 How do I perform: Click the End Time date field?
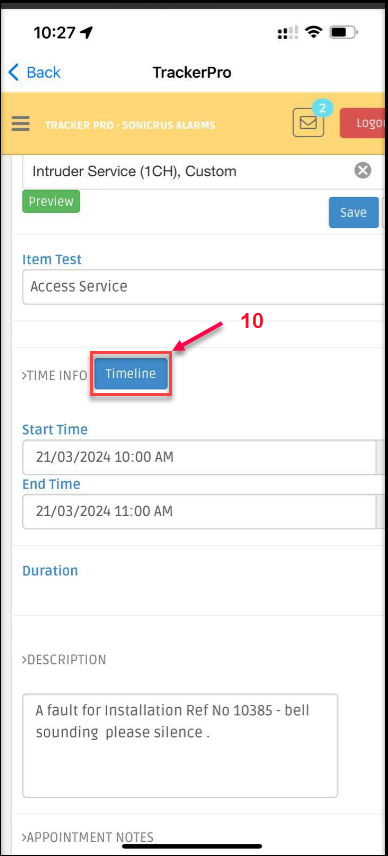click(x=200, y=512)
